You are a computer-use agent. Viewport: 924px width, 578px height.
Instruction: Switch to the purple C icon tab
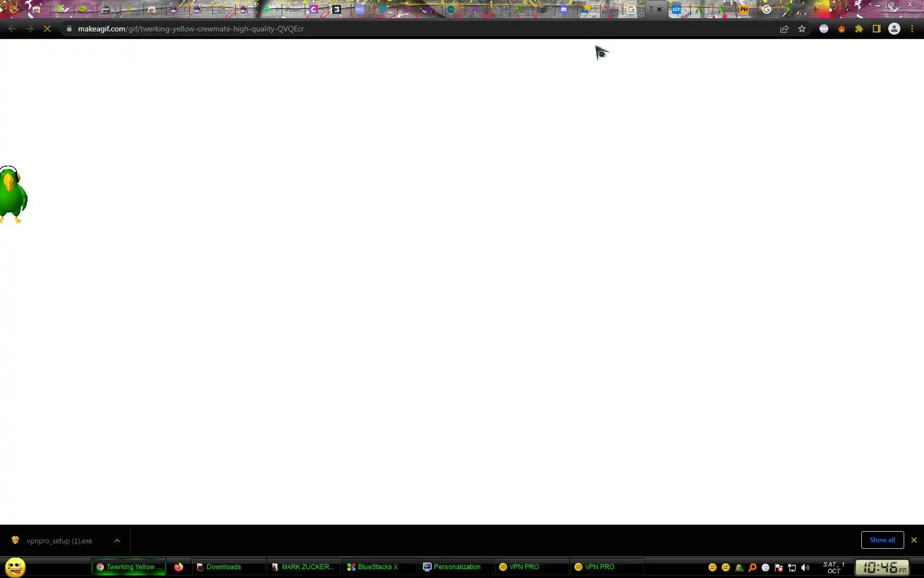point(314,9)
